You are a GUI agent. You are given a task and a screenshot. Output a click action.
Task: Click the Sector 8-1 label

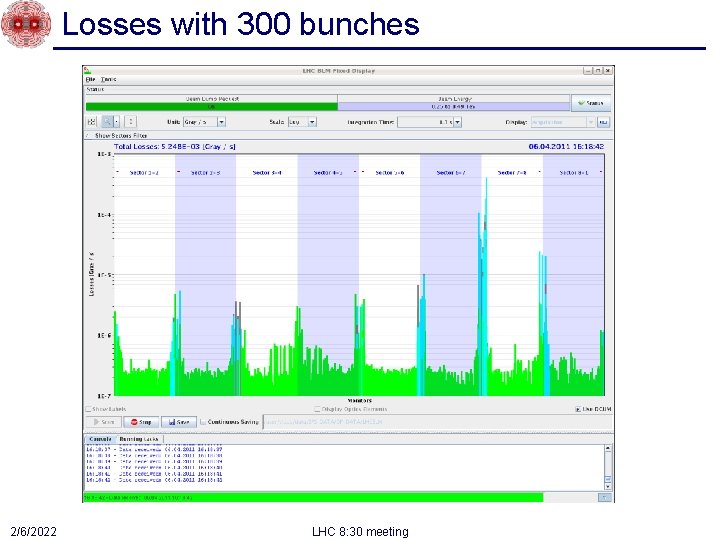574,173
